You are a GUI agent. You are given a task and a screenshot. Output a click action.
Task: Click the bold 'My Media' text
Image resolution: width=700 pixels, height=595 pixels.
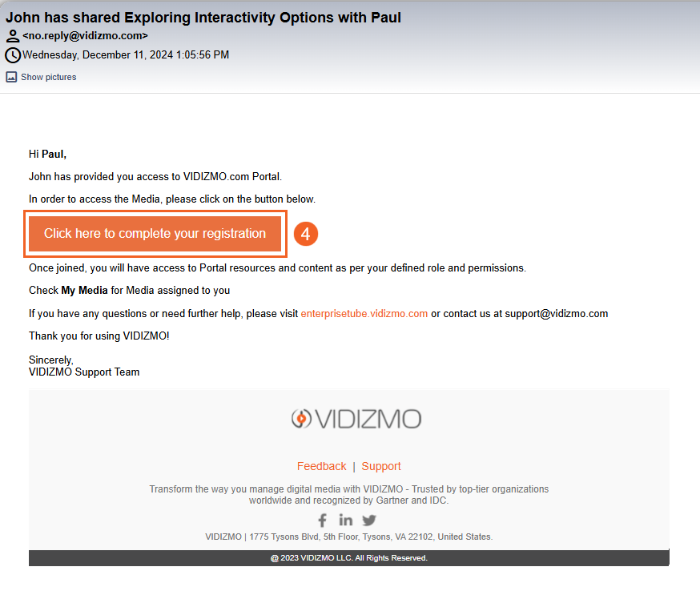pyautogui.click(x=84, y=291)
